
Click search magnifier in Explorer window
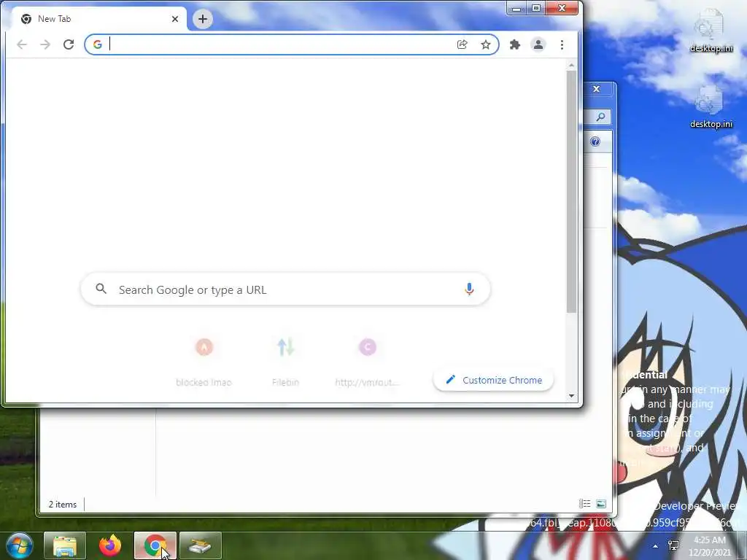[600, 117]
